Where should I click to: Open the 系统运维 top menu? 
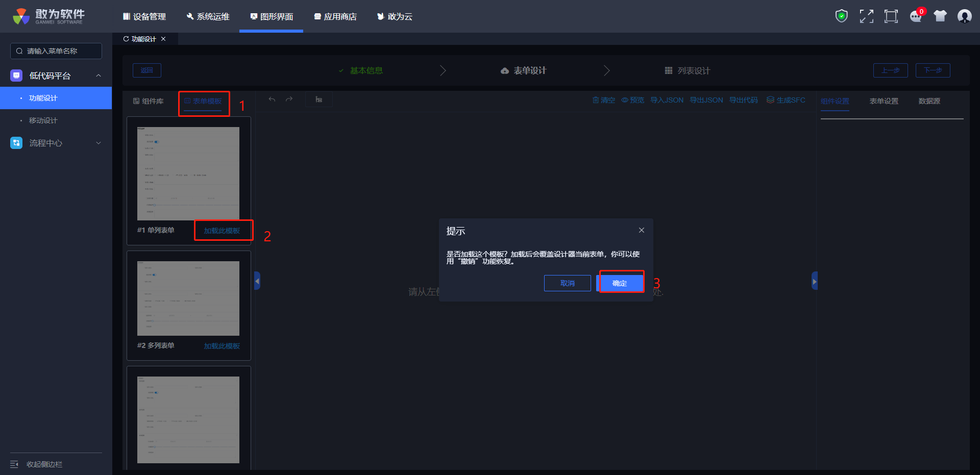click(x=208, y=16)
